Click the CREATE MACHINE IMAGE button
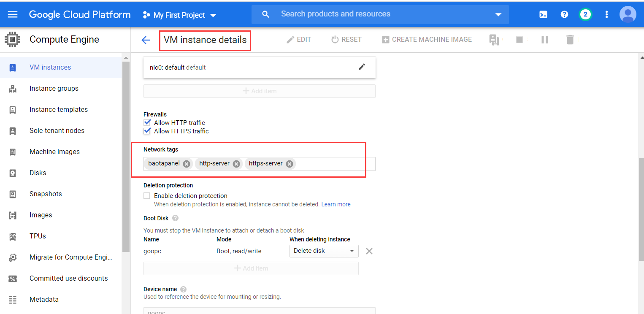Screen dimensions: 644x314 427,40
